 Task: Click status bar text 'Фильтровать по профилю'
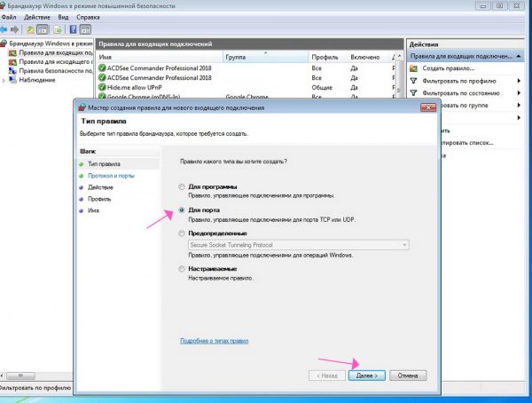coord(35,388)
